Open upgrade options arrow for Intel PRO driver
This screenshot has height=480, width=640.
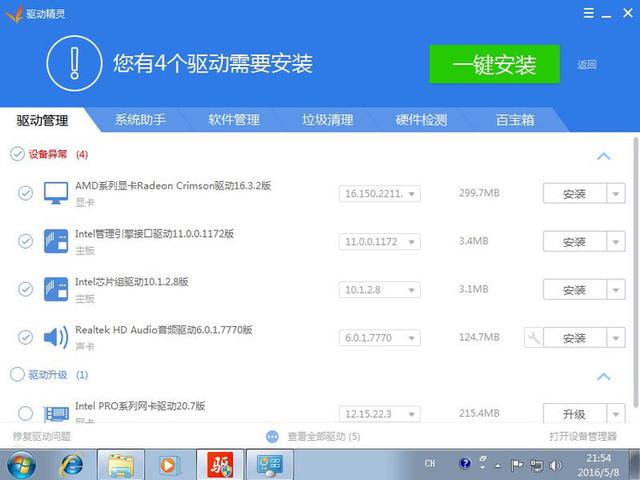coord(616,414)
